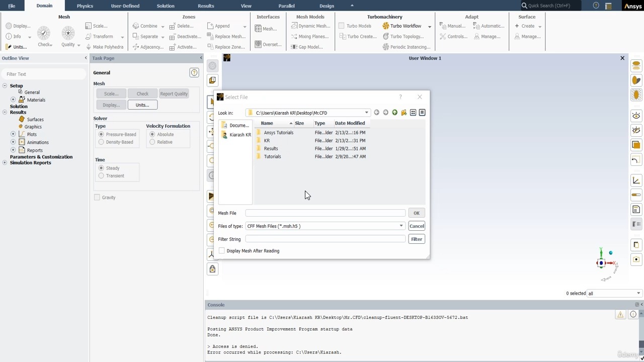Go to parent directory in Select File

tap(394, 113)
